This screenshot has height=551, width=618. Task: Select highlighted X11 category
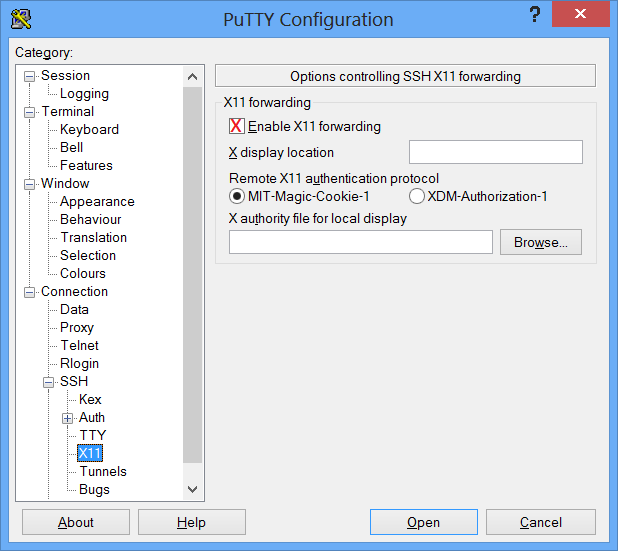click(x=90, y=453)
